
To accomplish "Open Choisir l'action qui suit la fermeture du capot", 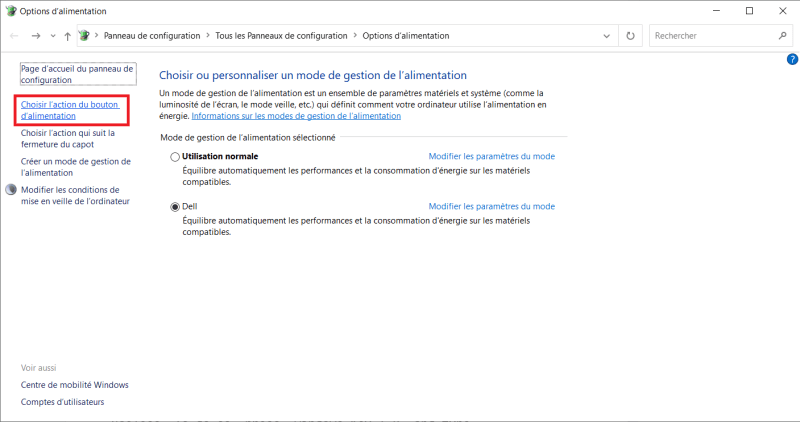I will (x=68, y=138).
